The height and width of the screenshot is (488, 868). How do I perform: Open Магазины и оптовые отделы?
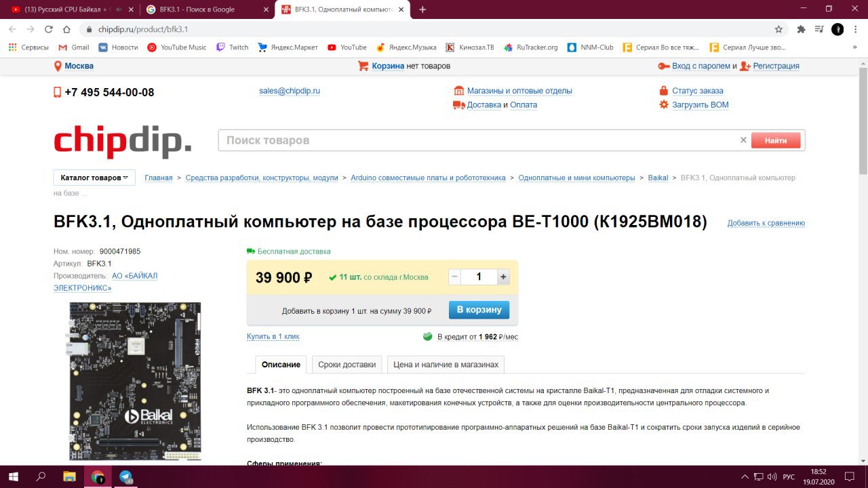pyautogui.click(x=519, y=91)
